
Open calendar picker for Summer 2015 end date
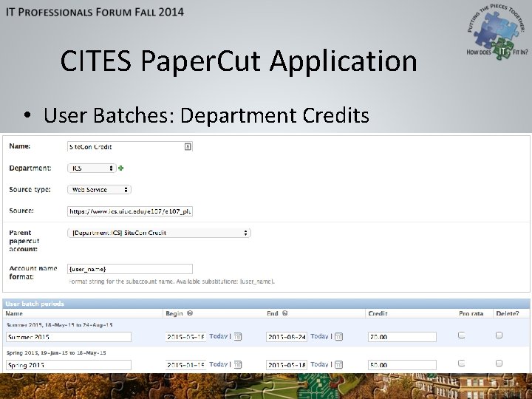[x=338, y=337]
